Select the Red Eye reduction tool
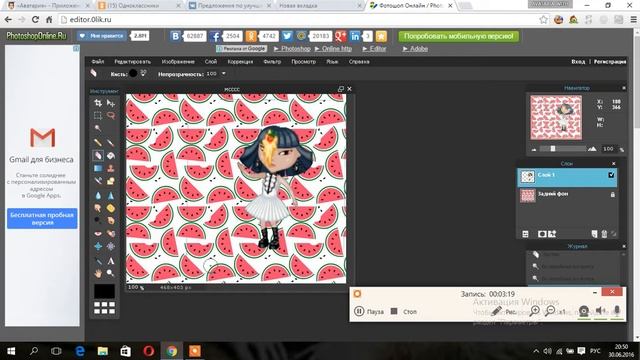The width and height of the screenshot is (640, 360). coord(98,233)
